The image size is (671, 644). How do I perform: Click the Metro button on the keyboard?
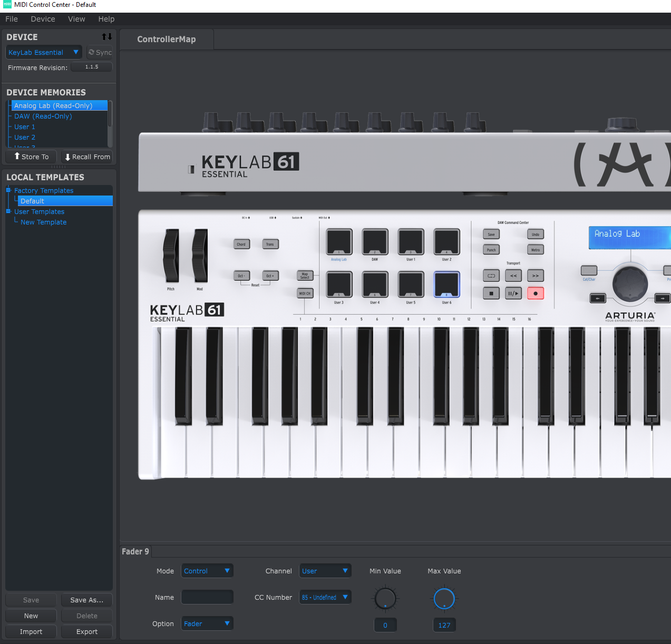[536, 250]
